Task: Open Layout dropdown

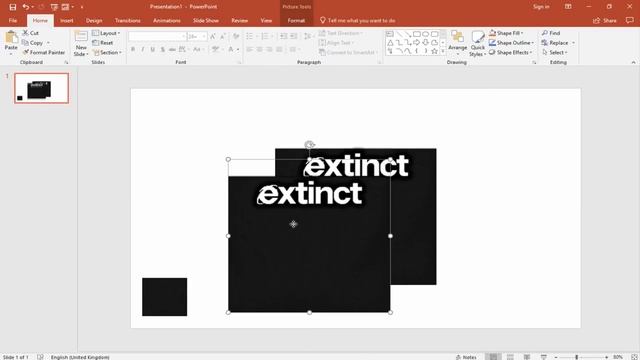Action: point(106,33)
